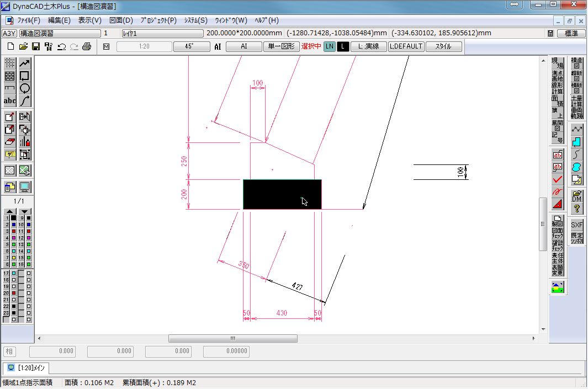Open the ファイル(F) menu
The height and width of the screenshot is (389, 588).
tap(29, 20)
